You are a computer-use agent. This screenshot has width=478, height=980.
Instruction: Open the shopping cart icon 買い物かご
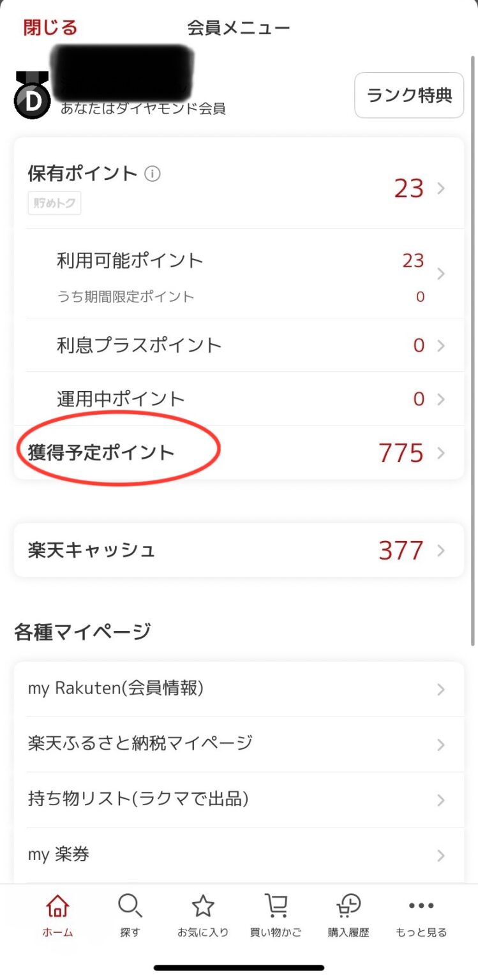(x=276, y=907)
